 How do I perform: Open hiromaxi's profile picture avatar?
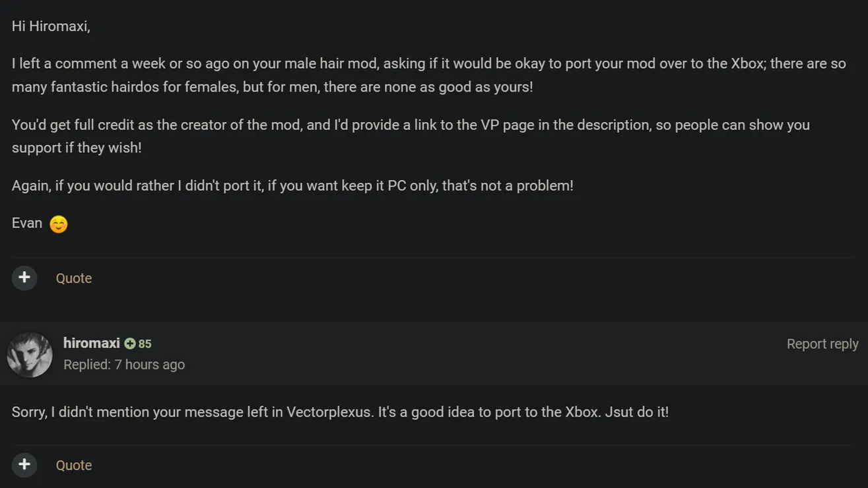click(x=30, y=355)
